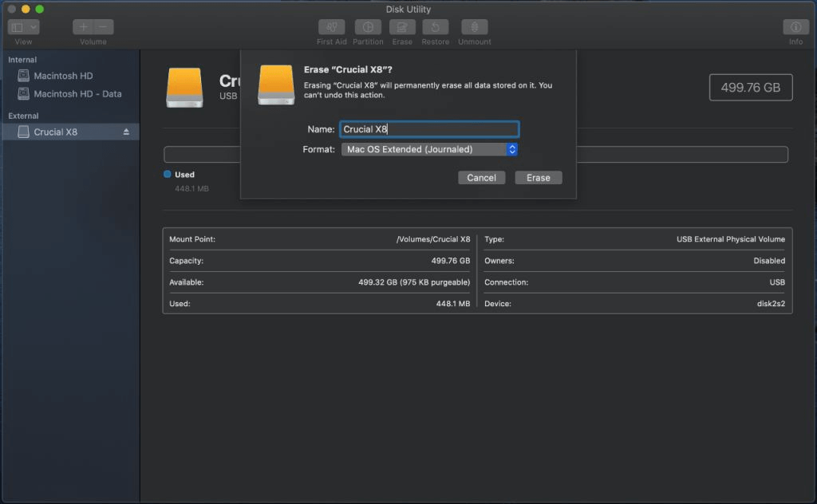
Task: Confirm with the Erase button
Action: [x=539, y=177]
